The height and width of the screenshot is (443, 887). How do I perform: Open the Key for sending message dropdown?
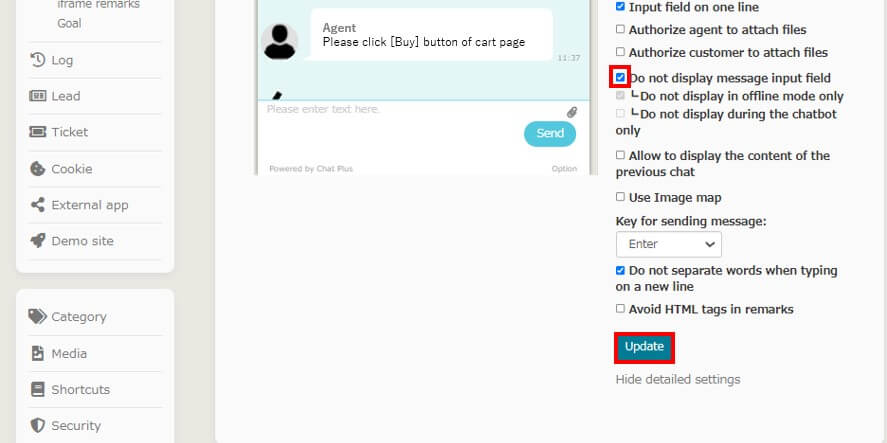pyautogui.click(x=669, y=244)
